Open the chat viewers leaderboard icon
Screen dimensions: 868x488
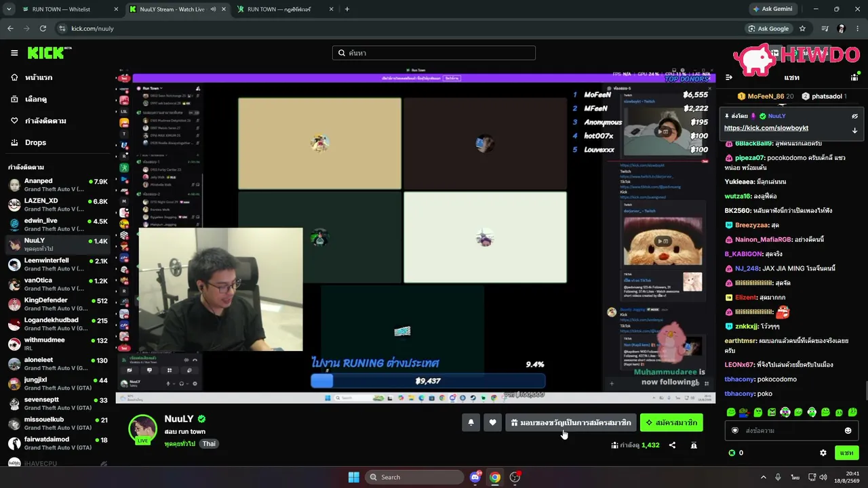click(854, 77)
